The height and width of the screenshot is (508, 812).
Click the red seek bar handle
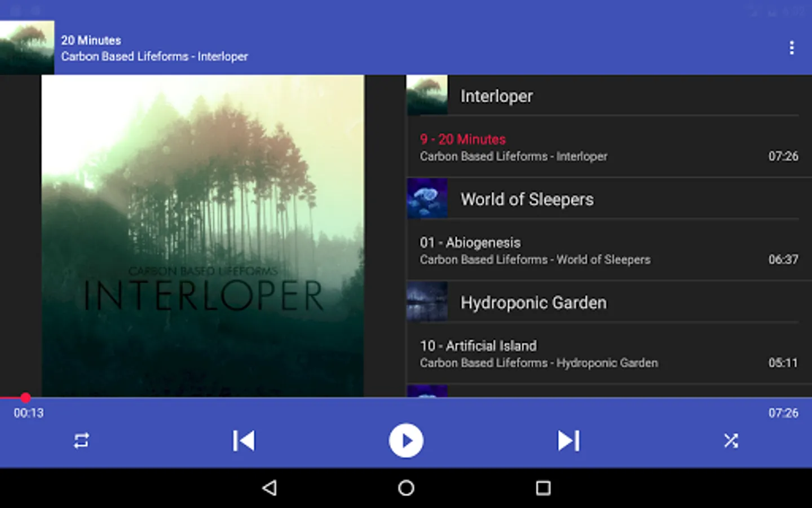pos(25,398)
